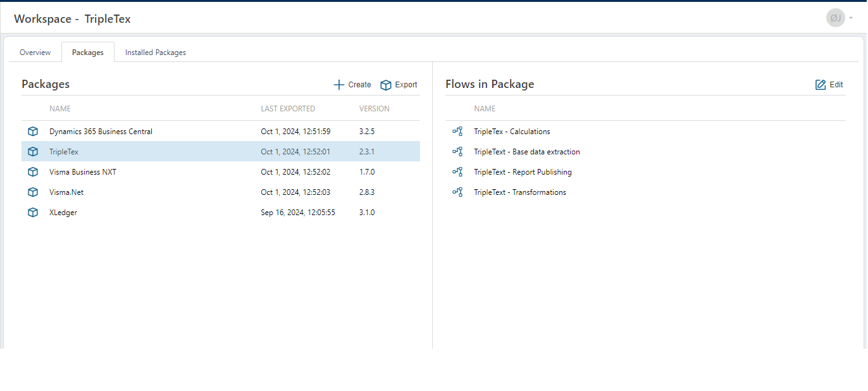The width and height of the screenshot is (868, 391).
Task: Open TripleText - Report Publishing flow
Action: click(x=523, y=172)
